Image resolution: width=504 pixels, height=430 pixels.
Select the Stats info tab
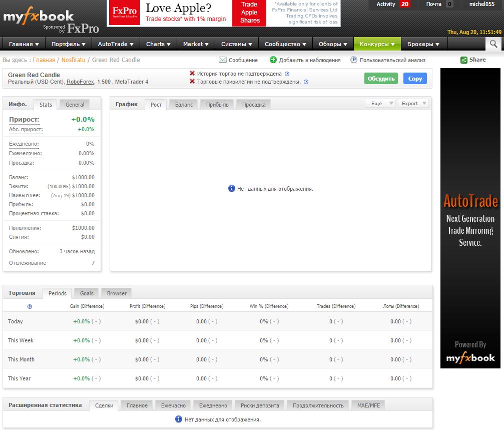point(46,105)
